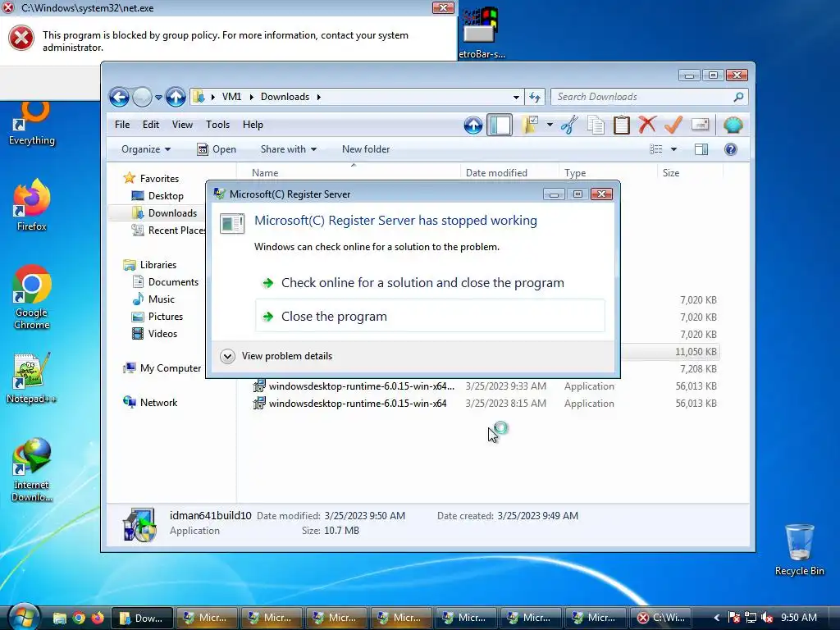Close the net.exe blocked policy dialog
Viewport: 840px width, 630px height.
tap(443, 7)
